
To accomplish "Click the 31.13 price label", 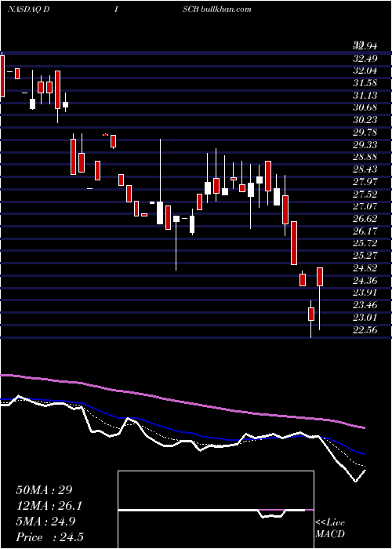I will pos(365,95).
